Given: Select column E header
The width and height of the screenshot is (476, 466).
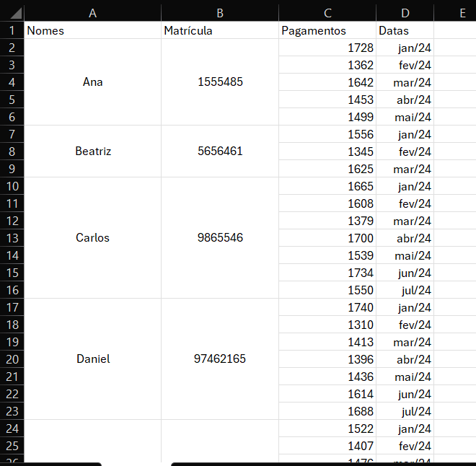Looking at the screenshot, I should (455, 13).
